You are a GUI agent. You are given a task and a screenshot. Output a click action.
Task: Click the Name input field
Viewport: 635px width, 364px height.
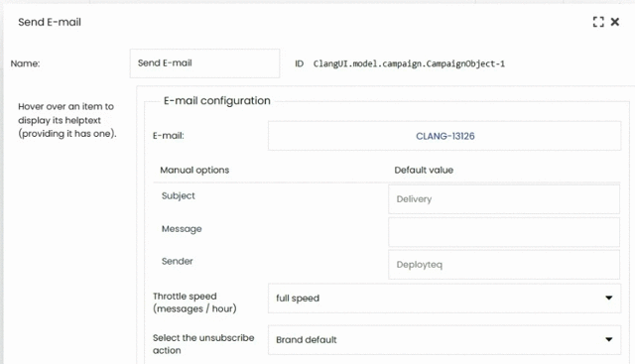coord(204,63)
